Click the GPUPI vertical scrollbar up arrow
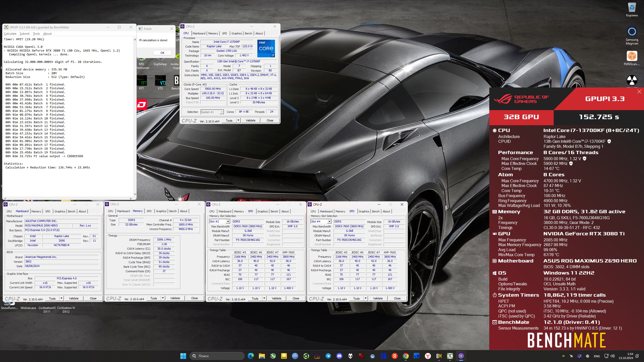The image size is (644, 362). (135, 39)
